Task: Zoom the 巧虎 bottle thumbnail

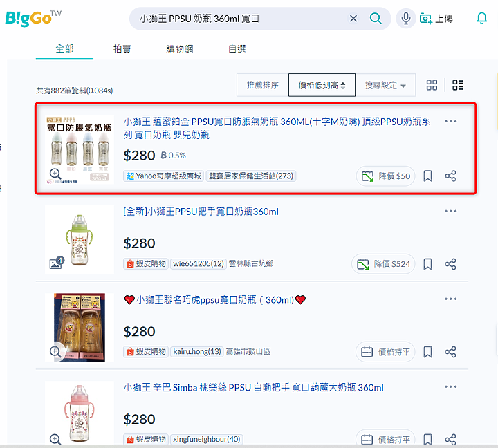Action: pyautogui.click(x=55, y=351)
